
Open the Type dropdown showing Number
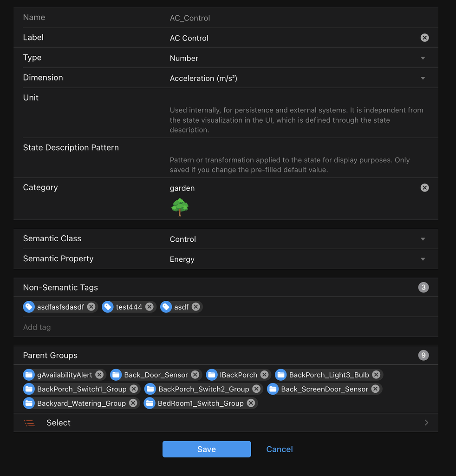tap(423, 57)
